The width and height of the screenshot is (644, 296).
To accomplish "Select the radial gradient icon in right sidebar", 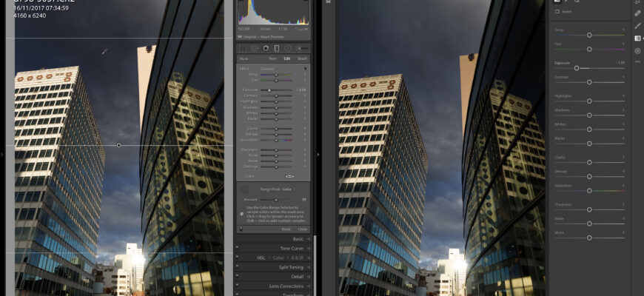I will pos(637,50).
